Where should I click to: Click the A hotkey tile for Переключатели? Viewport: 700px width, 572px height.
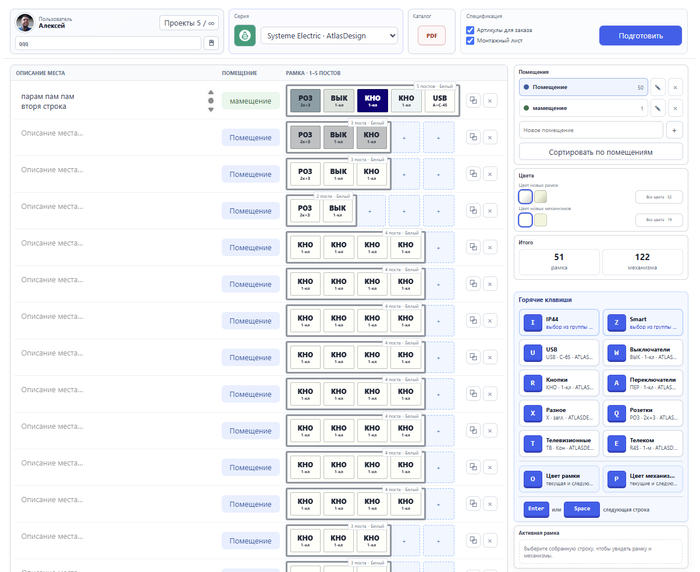[643, 383]
